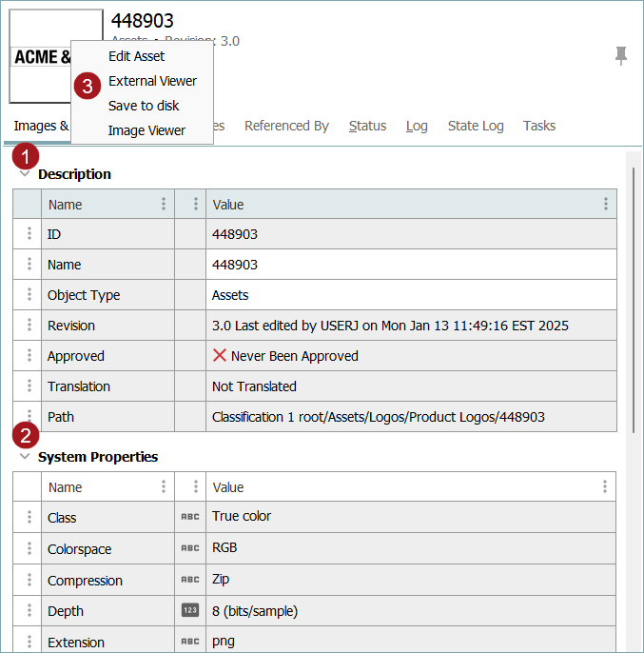Viewport: 644px width, 653px height.
Task: Open System Properties Value column options
Action: pos(605,487)
